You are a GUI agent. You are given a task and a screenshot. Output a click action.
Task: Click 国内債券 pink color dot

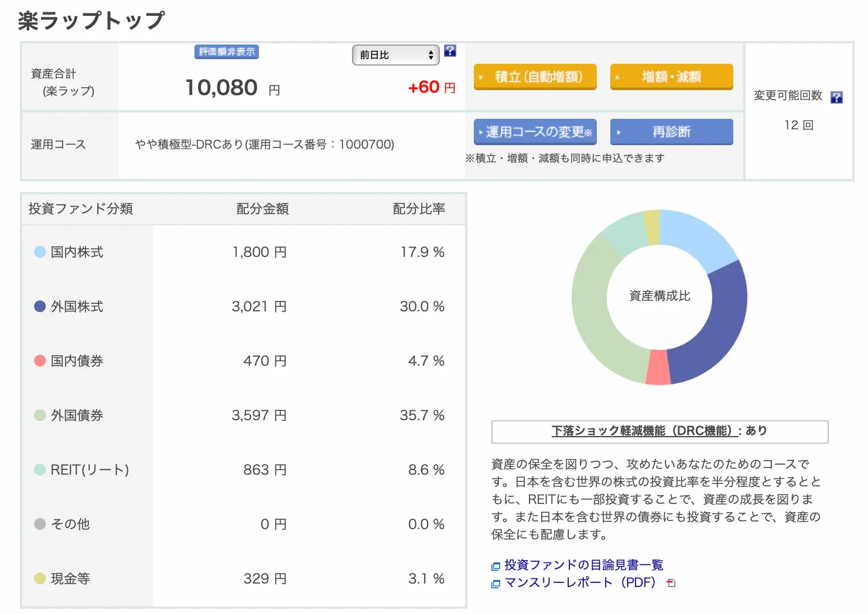(x=40, y=361)
